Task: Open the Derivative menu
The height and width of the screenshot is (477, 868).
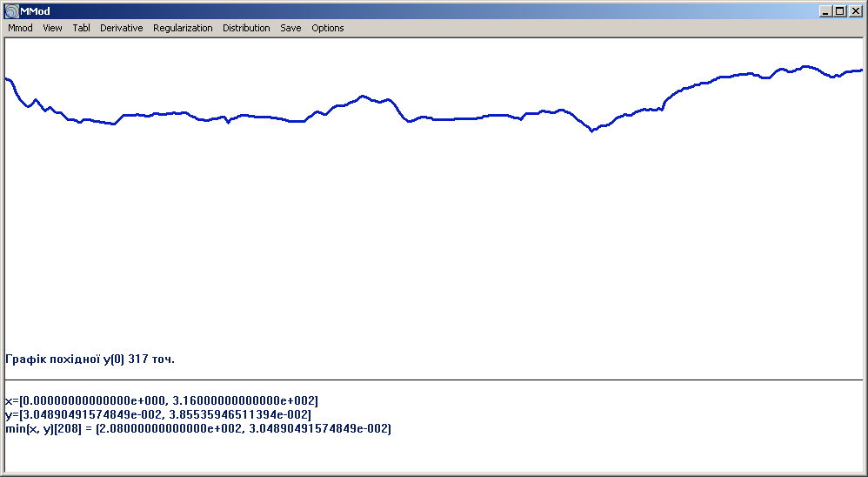Action: (121, 28)
